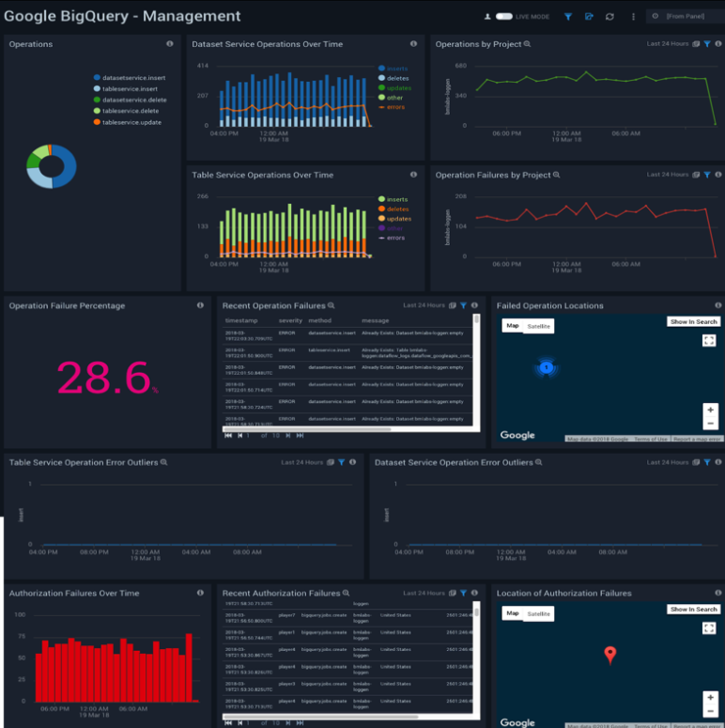Click copy icon on Operations by Project panel
Screen dimensions: 725x728
pos(696,44)
